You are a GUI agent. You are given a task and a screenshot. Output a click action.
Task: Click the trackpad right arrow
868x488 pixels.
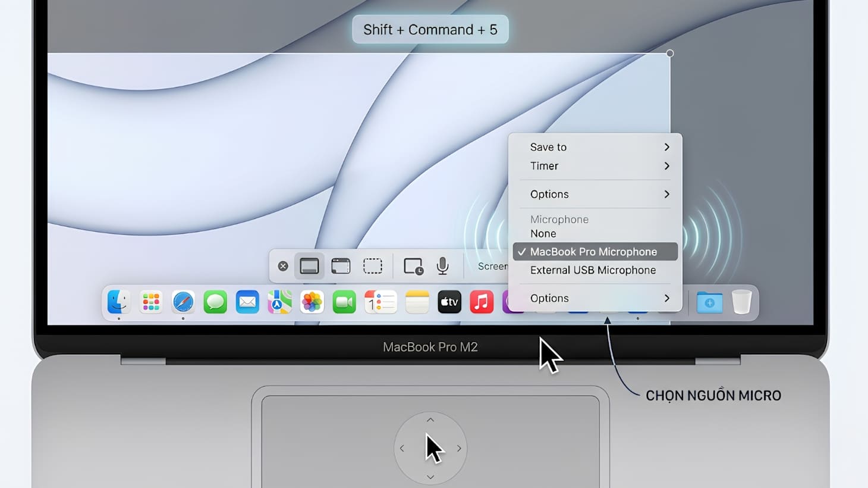[459, 448]
